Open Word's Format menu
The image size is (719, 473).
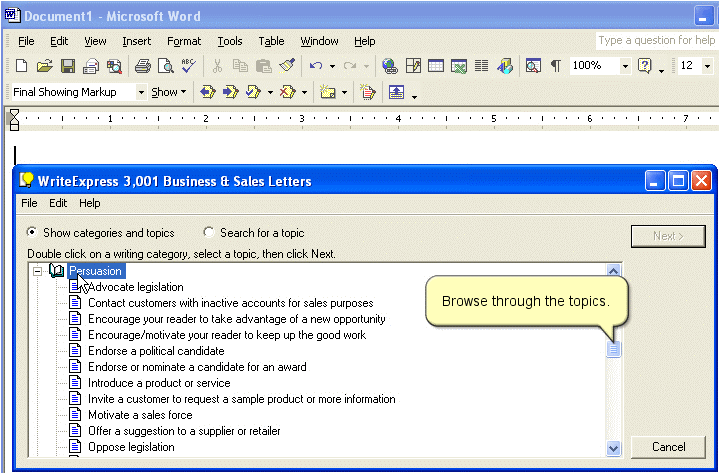coord(184,41)
